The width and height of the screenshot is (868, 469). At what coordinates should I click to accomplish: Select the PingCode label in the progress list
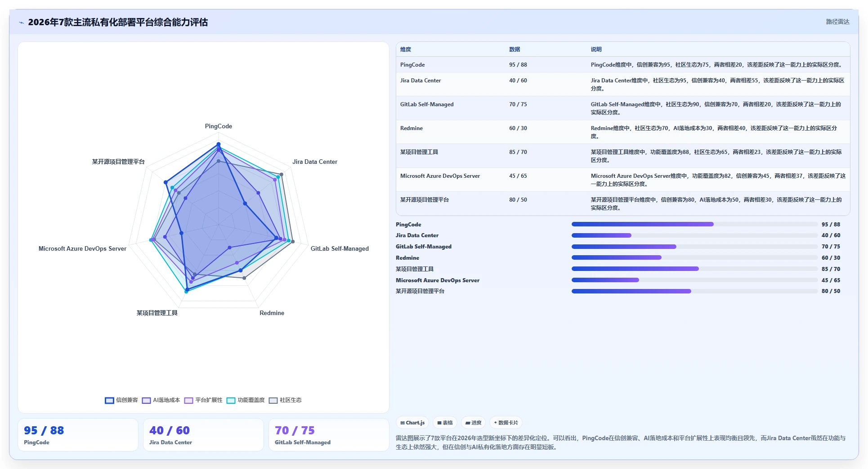click(x=408, y=225)
